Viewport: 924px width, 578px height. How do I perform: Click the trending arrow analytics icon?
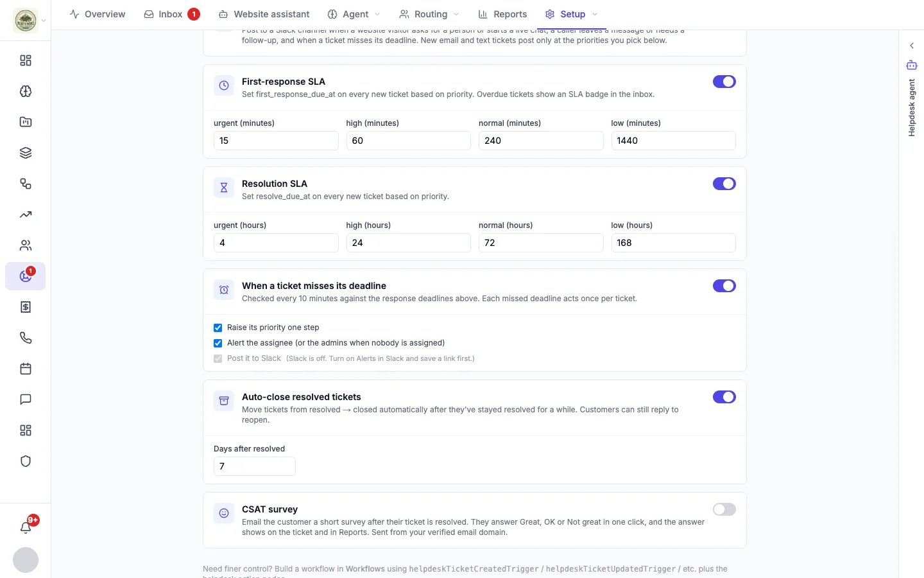(26, 215)
